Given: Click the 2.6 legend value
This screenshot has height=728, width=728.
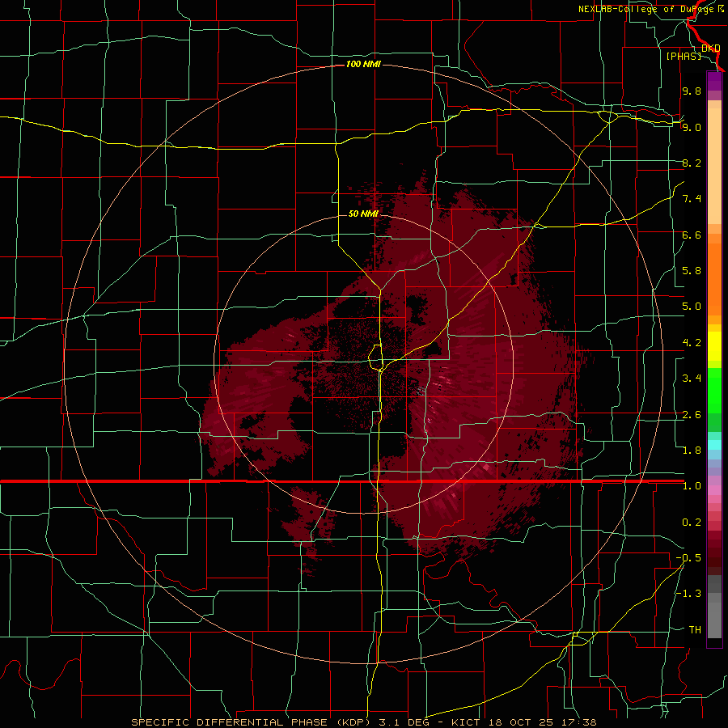Looking at the screenshot, I should click(692, 415).
